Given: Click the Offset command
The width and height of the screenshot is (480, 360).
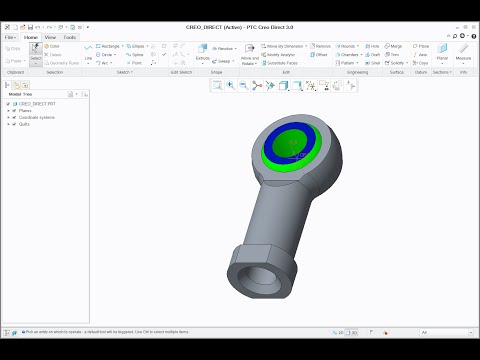Looking at the screenshot, I should pyautogui.click(x=319, y=54).
